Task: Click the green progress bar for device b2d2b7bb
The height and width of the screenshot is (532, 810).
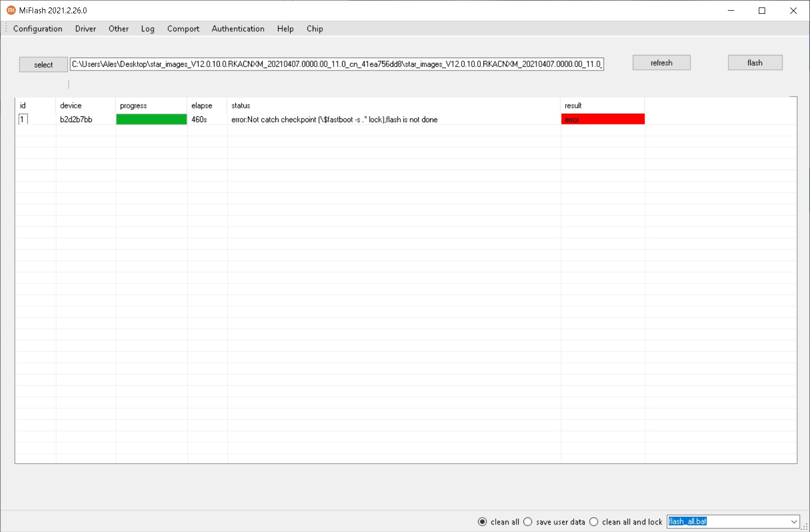Action: [152, 120]
